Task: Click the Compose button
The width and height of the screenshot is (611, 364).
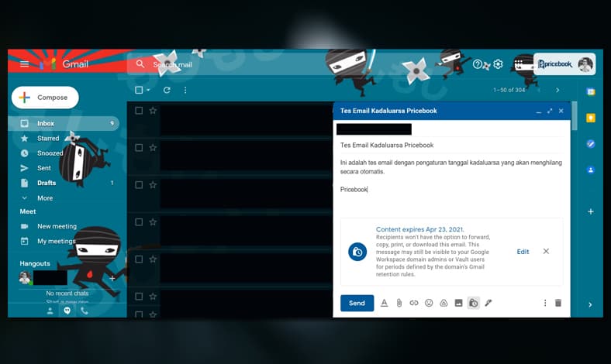Action: pyautogui.click(x=45, y=98)
